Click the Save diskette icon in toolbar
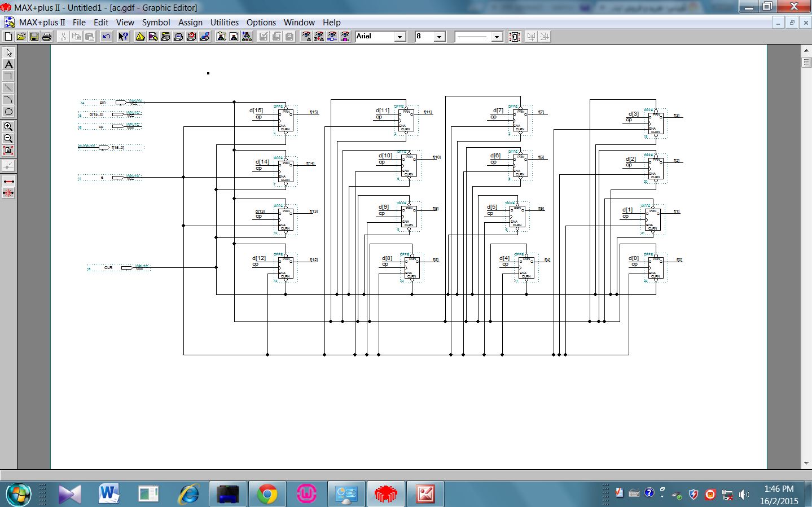Screen dimensions: 812x507 [34, 37]
